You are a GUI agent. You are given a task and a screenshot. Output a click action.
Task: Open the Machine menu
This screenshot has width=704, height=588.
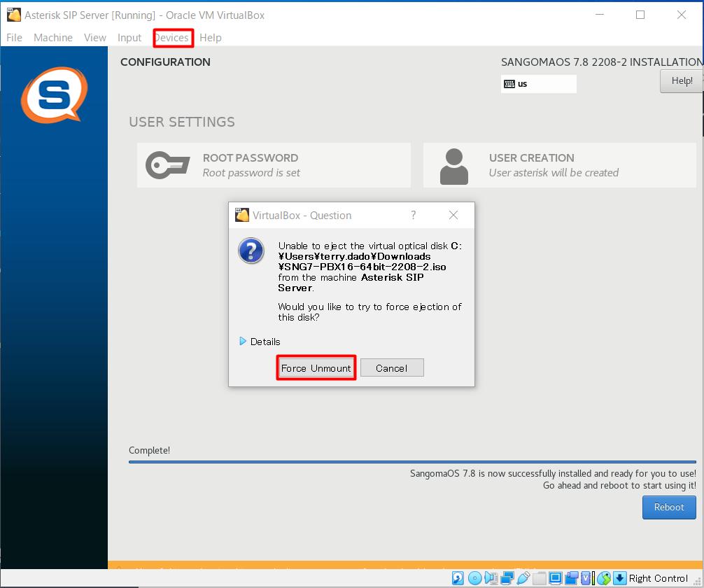53,38
